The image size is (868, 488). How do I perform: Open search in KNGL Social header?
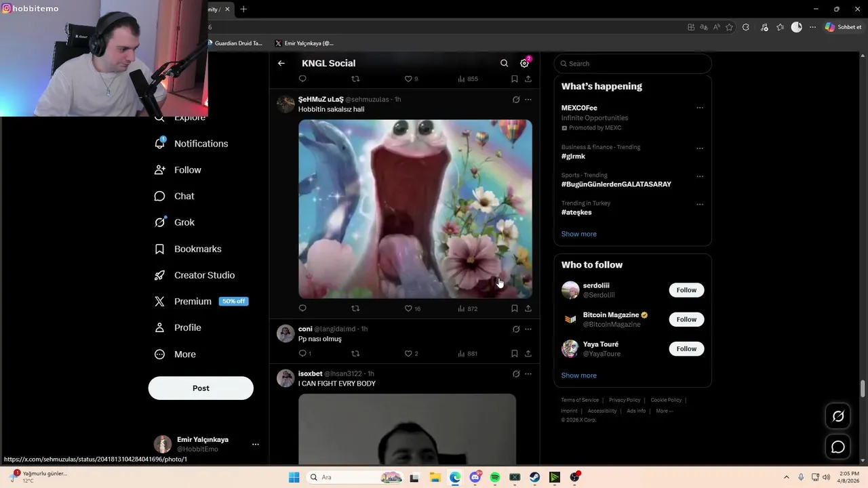[504, 63]
